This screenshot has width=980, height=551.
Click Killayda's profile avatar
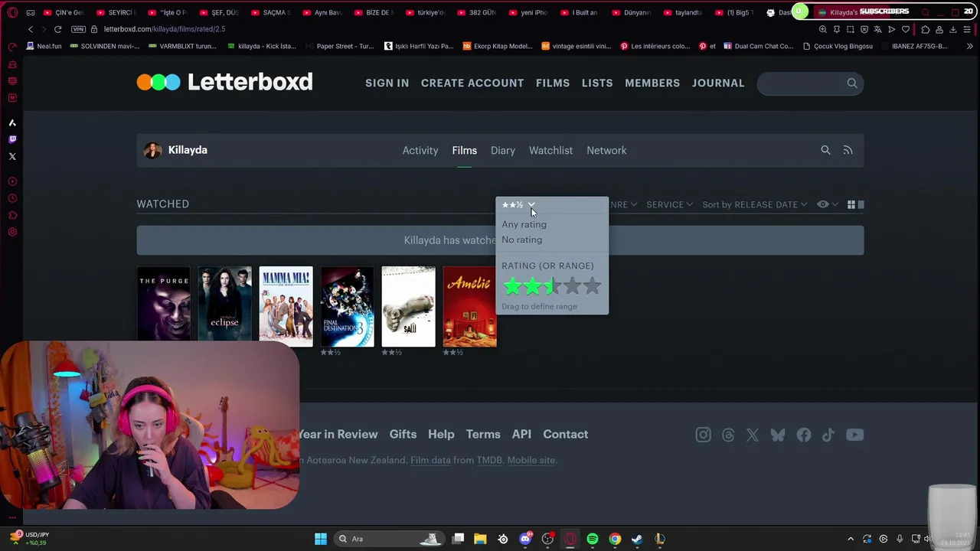tap(152, 150)
